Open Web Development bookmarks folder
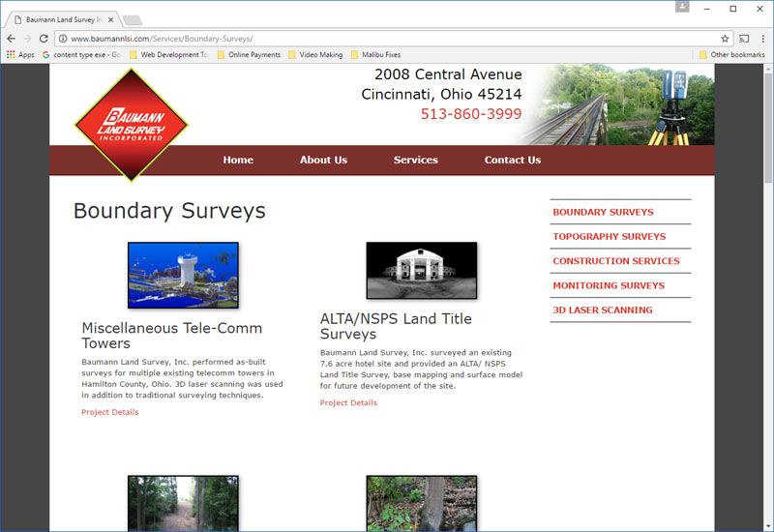774x532 pixels. pyautogui.click(x=168, y=55)
